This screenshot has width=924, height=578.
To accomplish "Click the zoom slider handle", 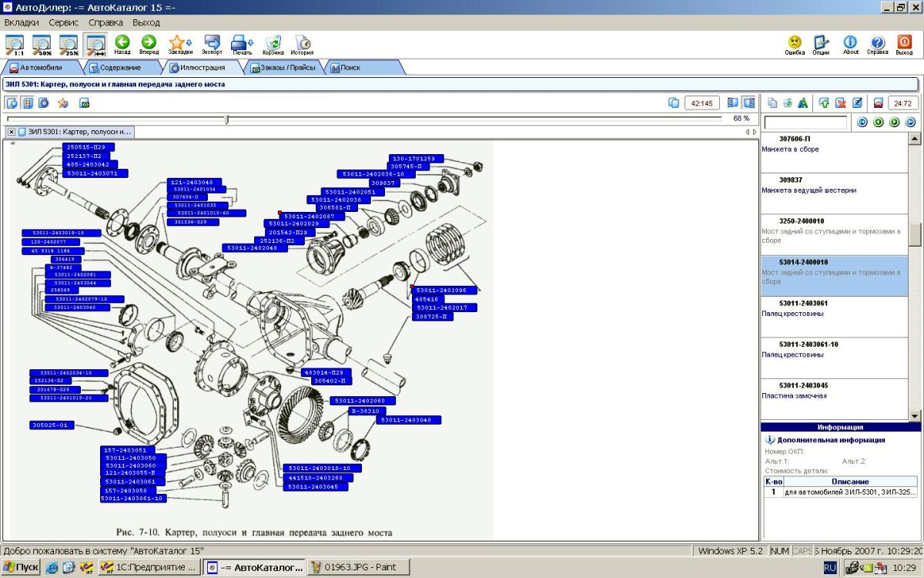I will 226,119.
